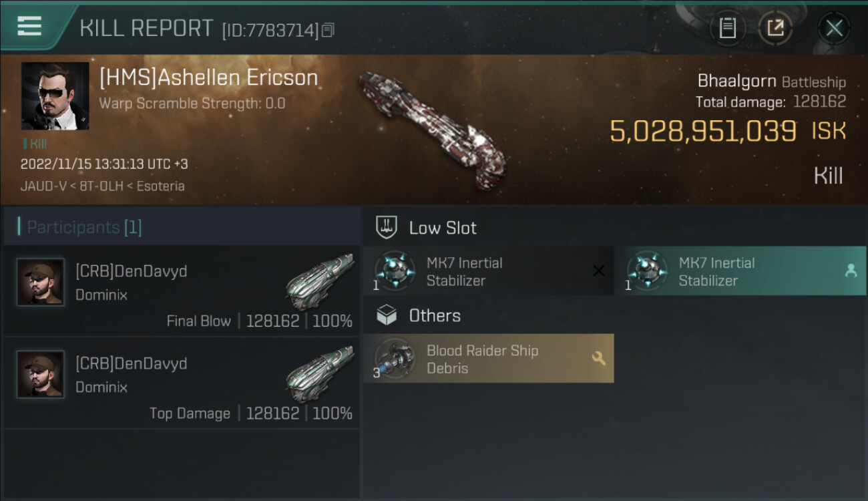Open the hamburger main menu
Screen dimensions: 868x501
[29, 26]
